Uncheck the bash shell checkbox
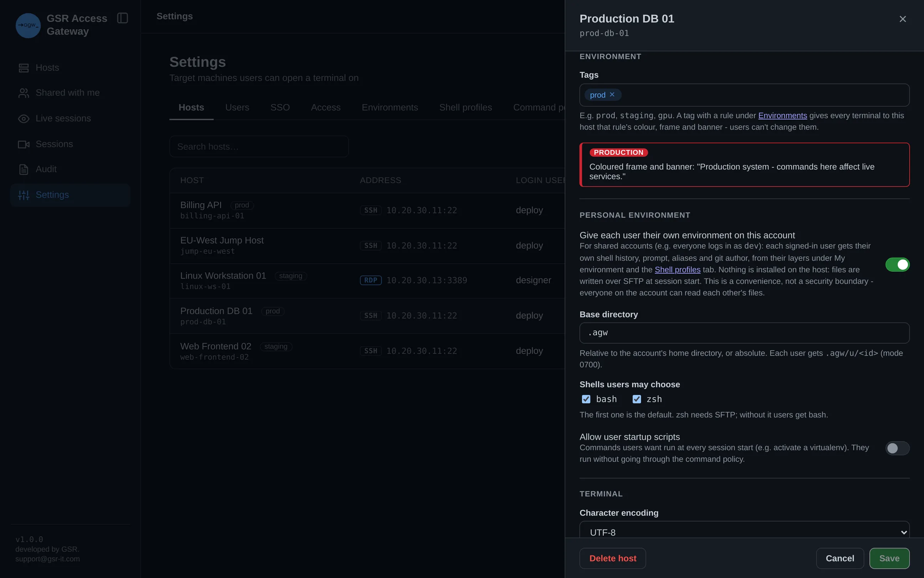The image size is (924, 578). click(586, 399)
